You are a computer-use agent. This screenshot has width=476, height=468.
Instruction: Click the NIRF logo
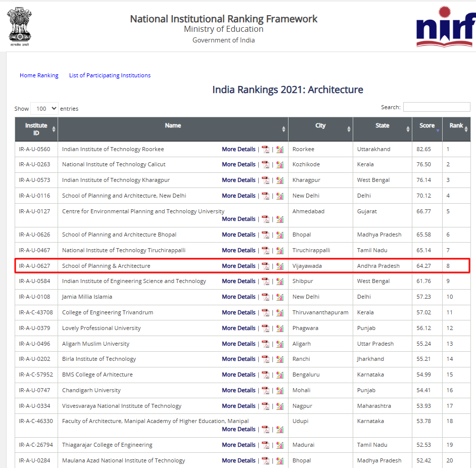point(445,26)
